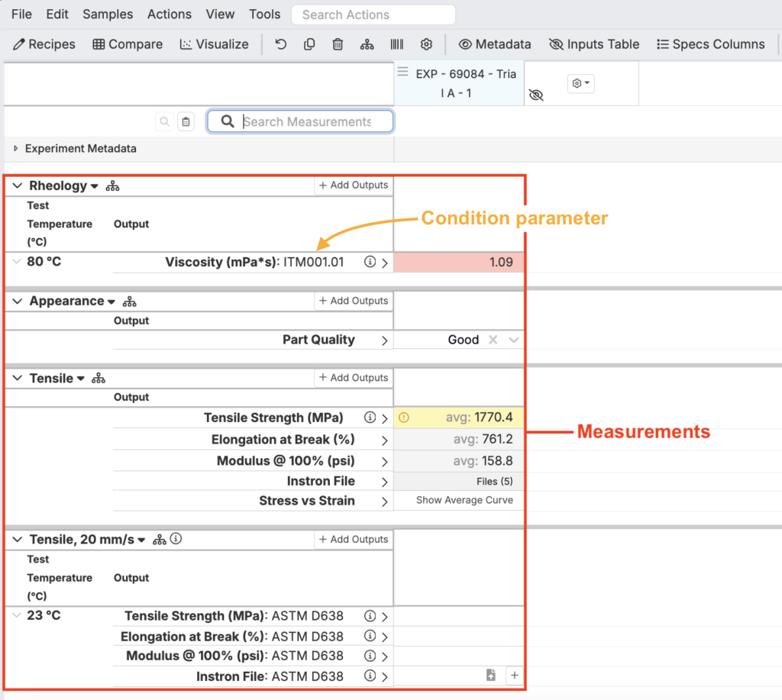Click the trash delete icon in toolbar
Screen dimensions: 782x700
point(338,44)
